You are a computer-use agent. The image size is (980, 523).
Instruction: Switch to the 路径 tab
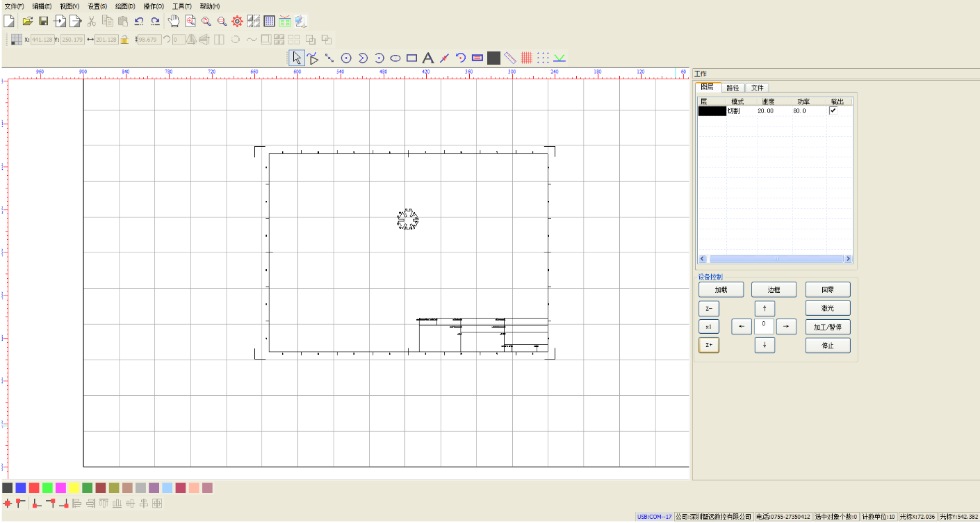pyautogui.click(x=733, y=88)
